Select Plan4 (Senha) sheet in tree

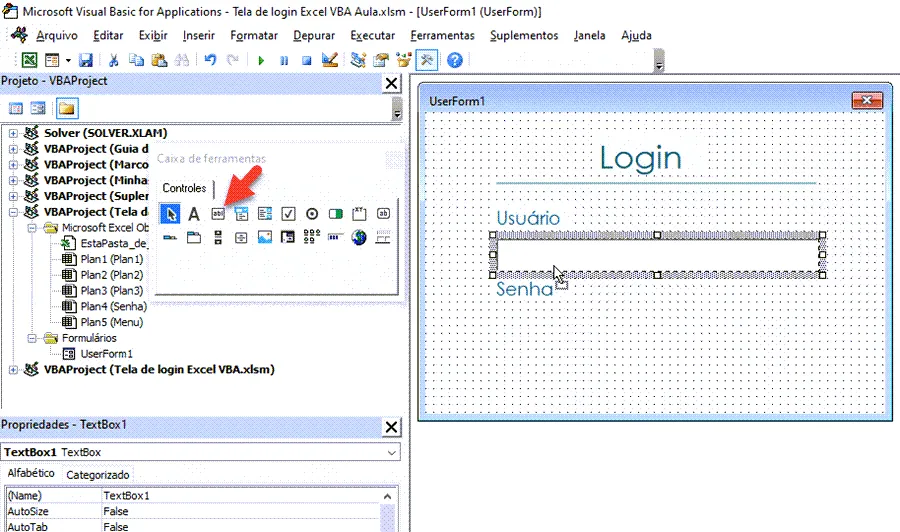point(113,306)
